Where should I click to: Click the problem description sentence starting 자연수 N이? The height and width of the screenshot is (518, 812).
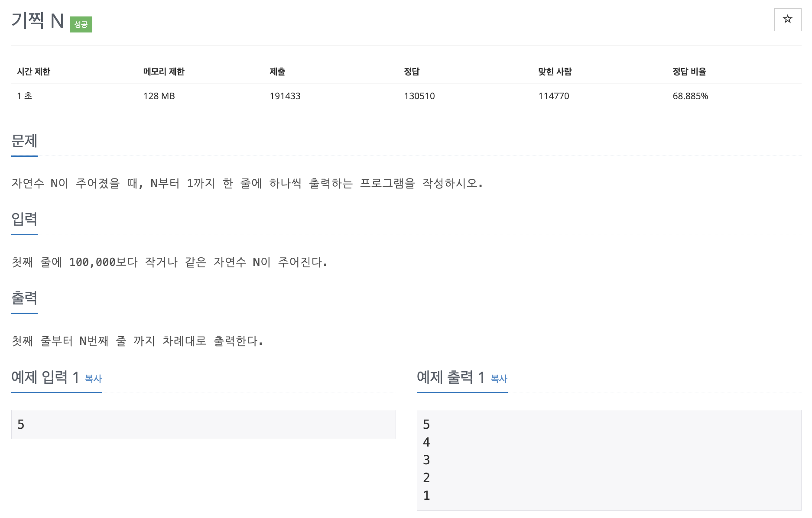pos(247,183)
